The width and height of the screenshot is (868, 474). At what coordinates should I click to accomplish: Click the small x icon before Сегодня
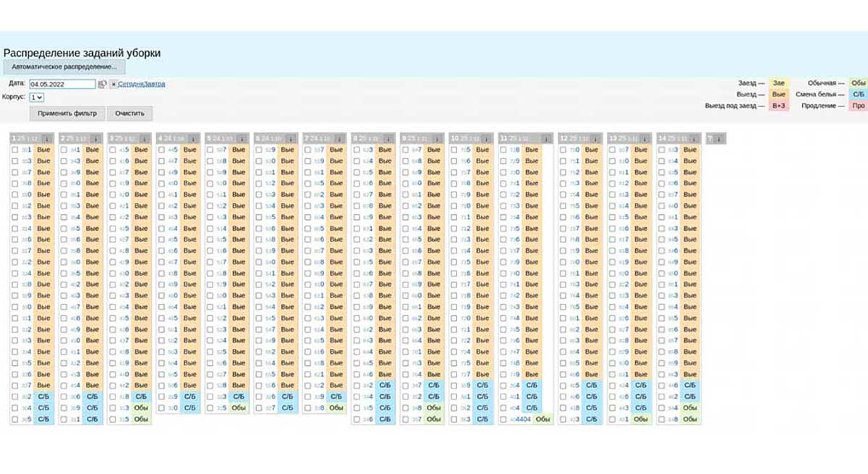click(113, 85)
